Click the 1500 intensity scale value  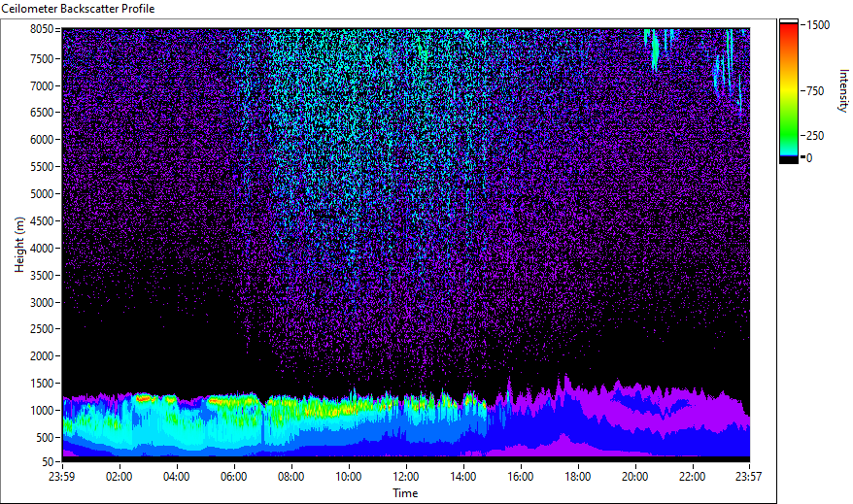(x=818, y=25)
